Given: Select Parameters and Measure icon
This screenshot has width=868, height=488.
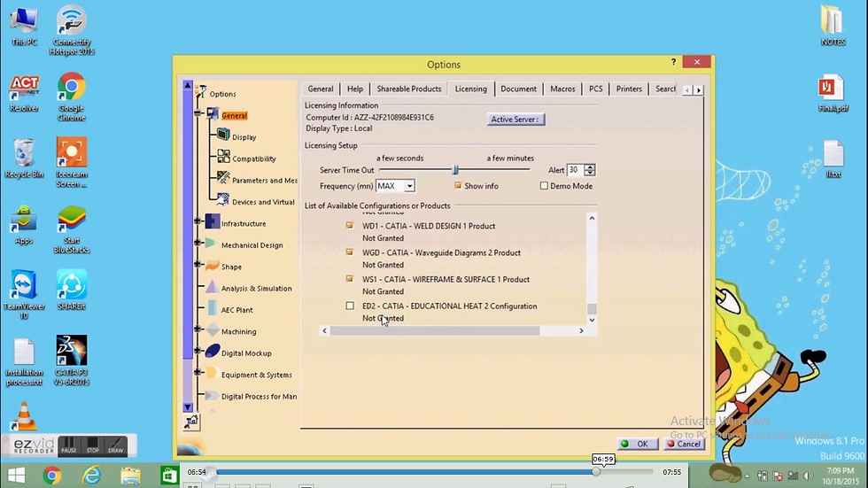Looking at the screenshot, I should (223, 178).
